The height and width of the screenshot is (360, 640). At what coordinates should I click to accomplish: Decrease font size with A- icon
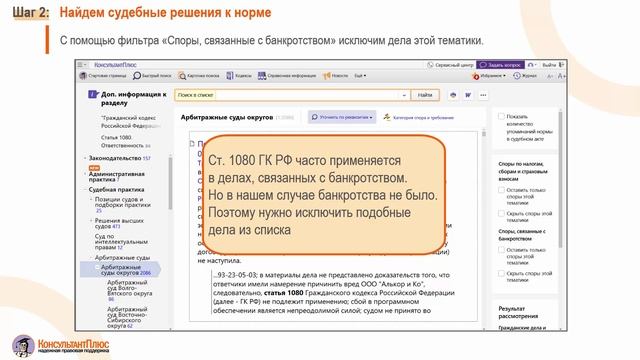[x=550, y=76]
